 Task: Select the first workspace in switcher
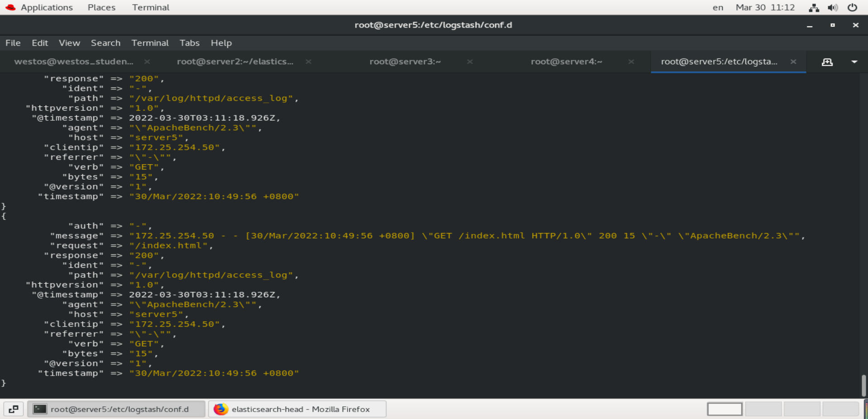point(725,409)
